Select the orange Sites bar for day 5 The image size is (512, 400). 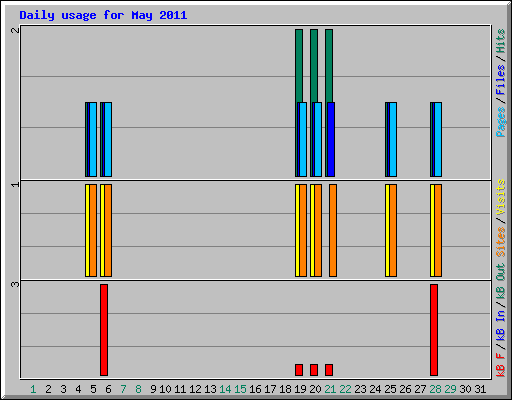tap(93, 230)
